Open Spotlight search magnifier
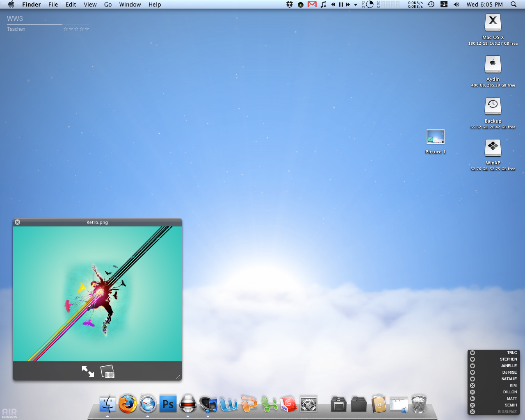 (514, 5)
